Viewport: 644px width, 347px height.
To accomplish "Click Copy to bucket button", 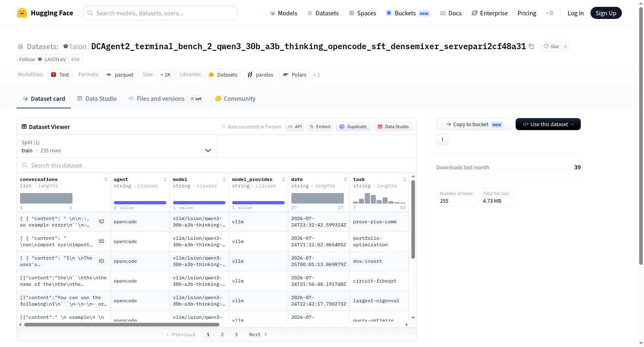I will coord(474,124).
